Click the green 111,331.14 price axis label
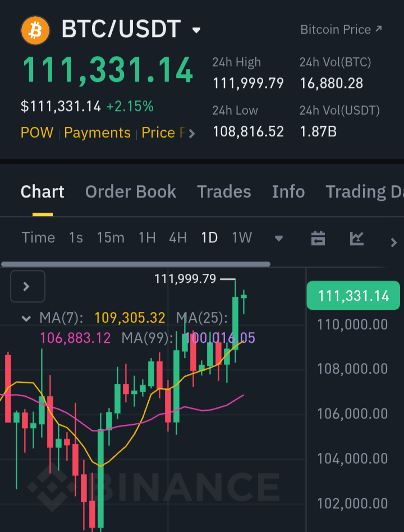404x532 pixels. click(x=353, y=296)
